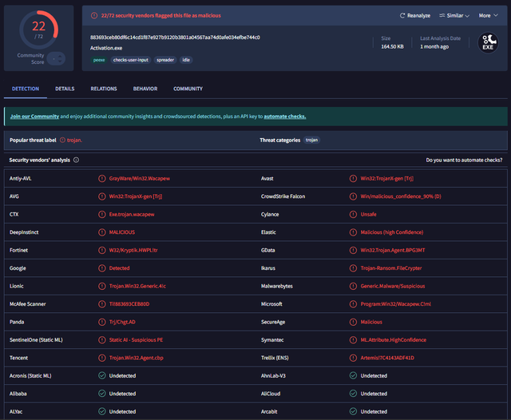Viewport: 511px width, 420px height.
Task: Click the alert icon in the malicious banner
Action: [x=94, y=16]
